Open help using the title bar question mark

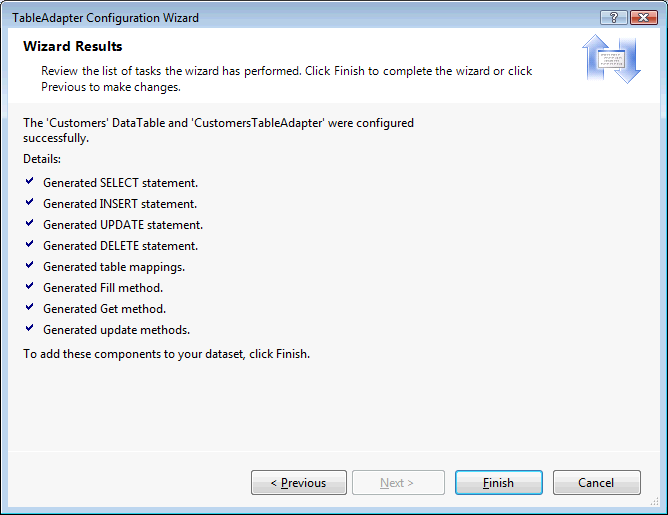pyautogui.click(x=614, y=18)
